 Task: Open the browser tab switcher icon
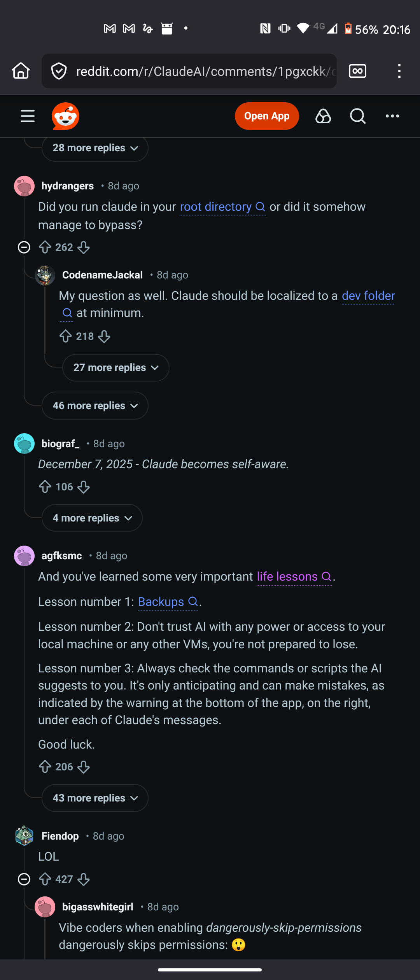(357, 71)
